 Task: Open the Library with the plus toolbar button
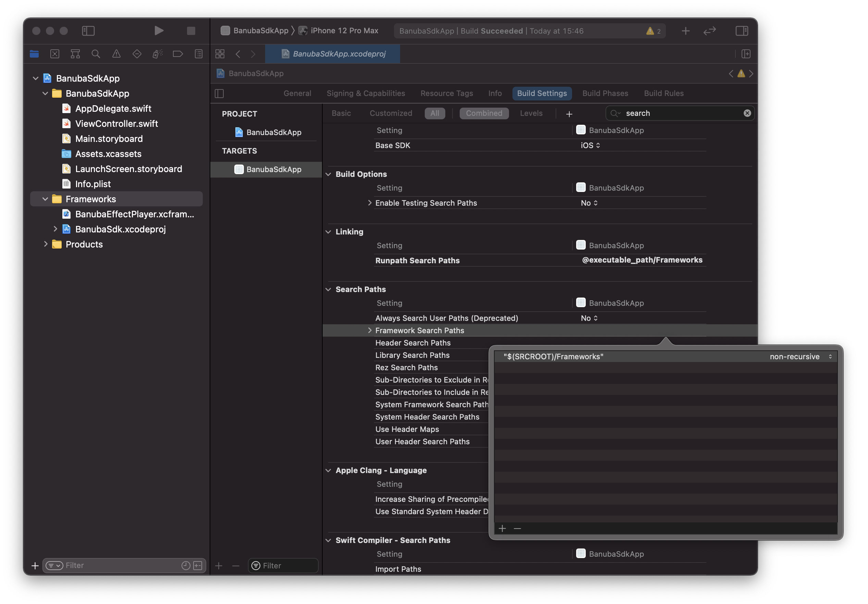685,31
